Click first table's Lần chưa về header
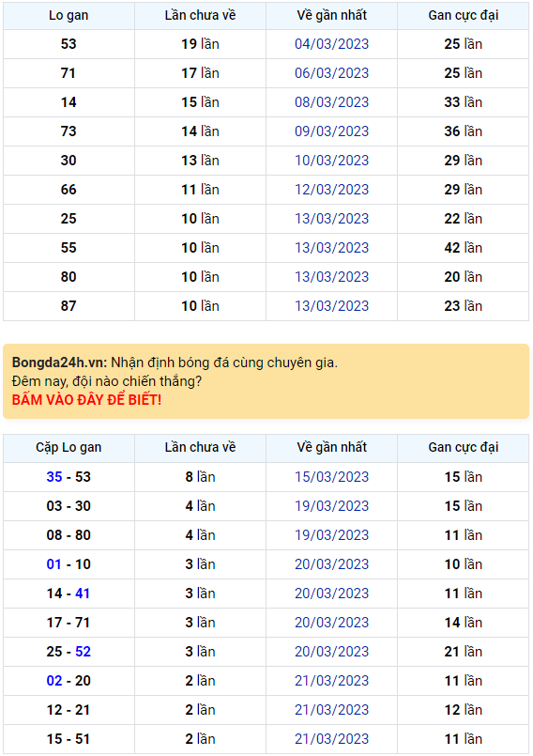This screenshot has height=756, width=533. (x=200, y=15)
